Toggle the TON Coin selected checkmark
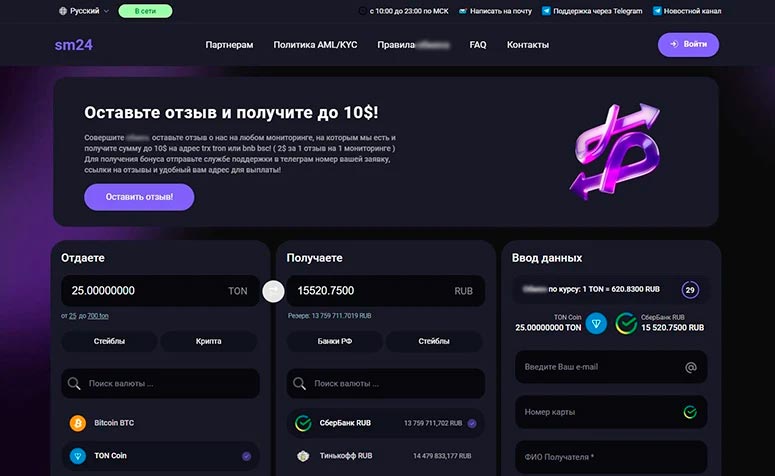 point(246,456)
